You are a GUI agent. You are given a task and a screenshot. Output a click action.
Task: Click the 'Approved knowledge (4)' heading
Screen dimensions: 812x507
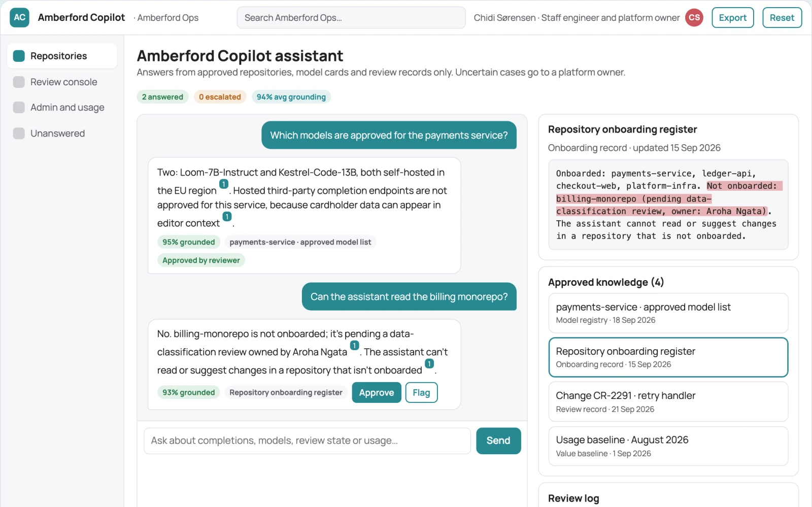point(606,282)
